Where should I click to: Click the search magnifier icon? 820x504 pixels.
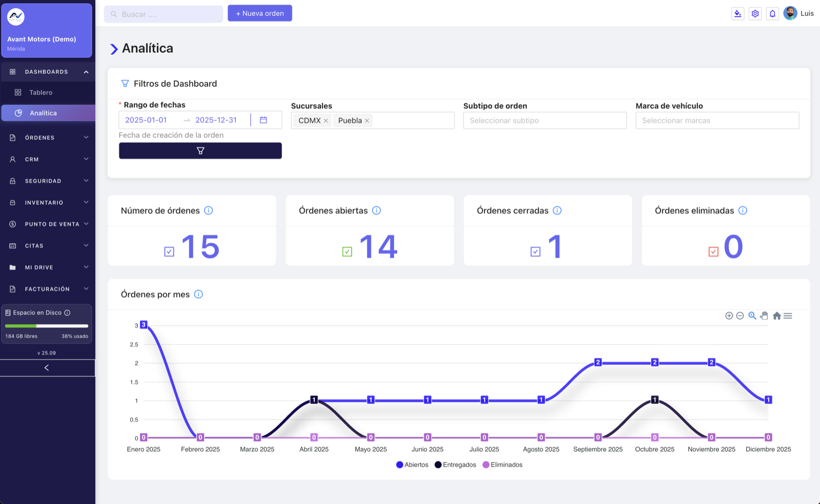pos(114,14)
